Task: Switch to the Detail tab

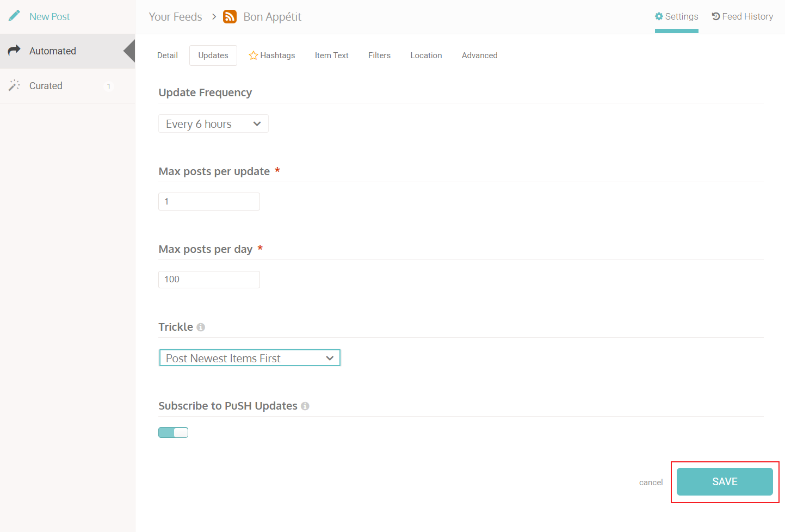Action: tap(168, 55)
